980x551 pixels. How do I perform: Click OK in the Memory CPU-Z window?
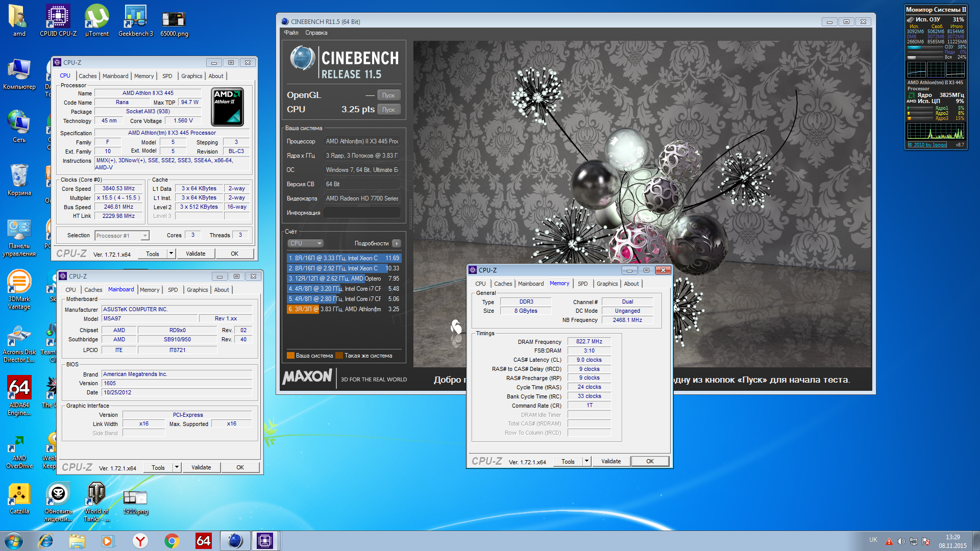[x=650, y=461]
